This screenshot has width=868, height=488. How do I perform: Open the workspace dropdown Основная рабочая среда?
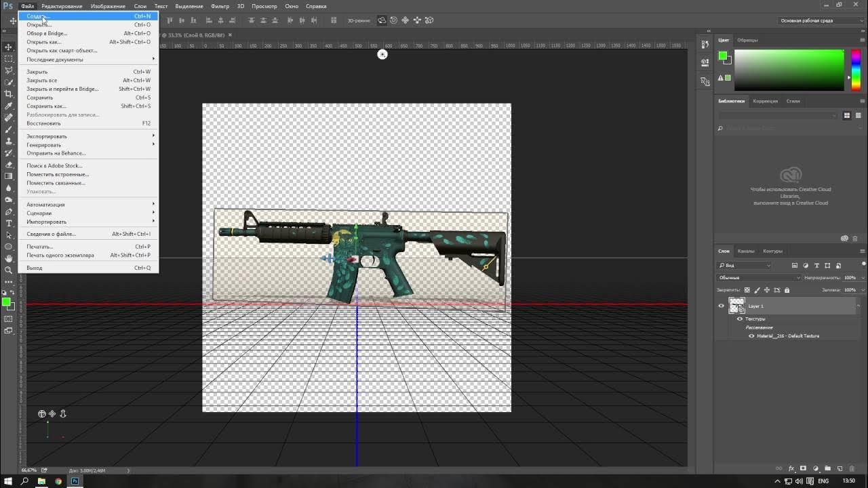pyautogui.click(x=822, y=20)
